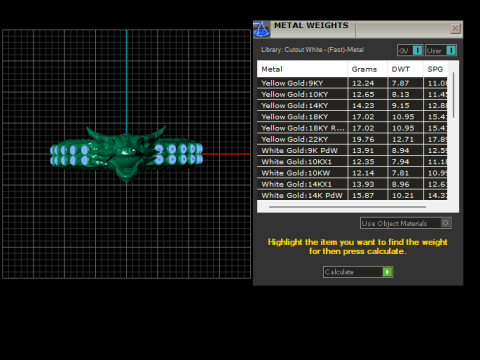Click the 13.91 grams value

tap(363, 151)
